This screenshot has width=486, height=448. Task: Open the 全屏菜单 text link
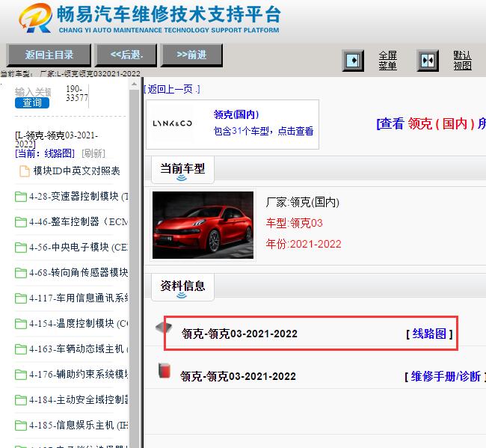[x=387, y=61]
